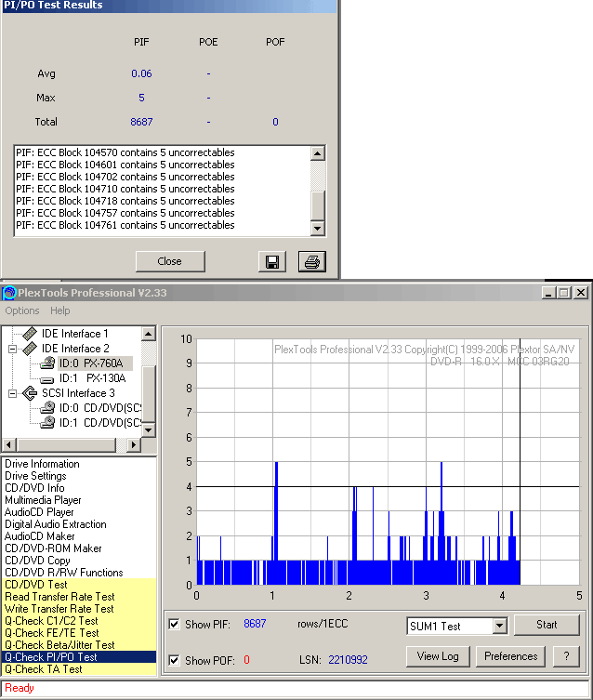Click the PlexTools app icon in title bar
Viewport: 593px width, 700px height.
pos(9,293)
